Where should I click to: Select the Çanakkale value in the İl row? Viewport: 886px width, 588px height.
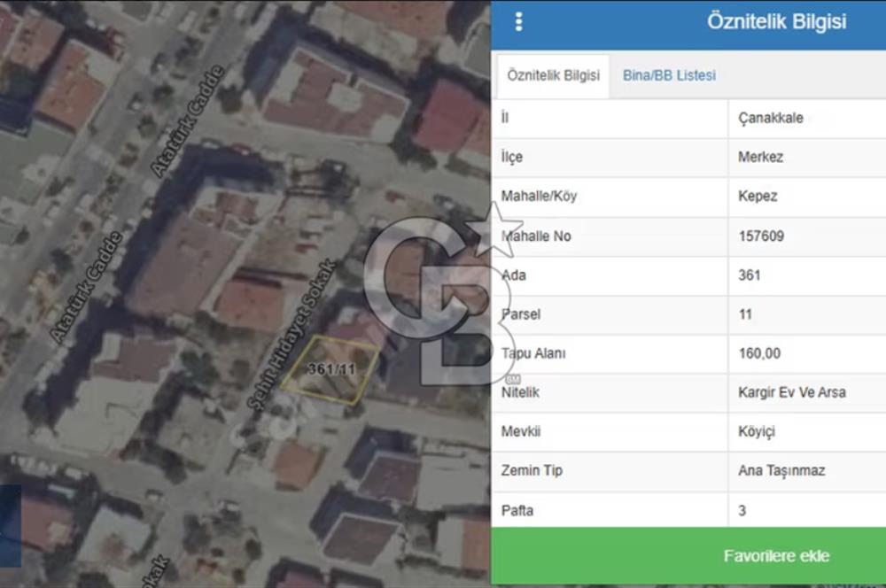(x=770, y=118)
